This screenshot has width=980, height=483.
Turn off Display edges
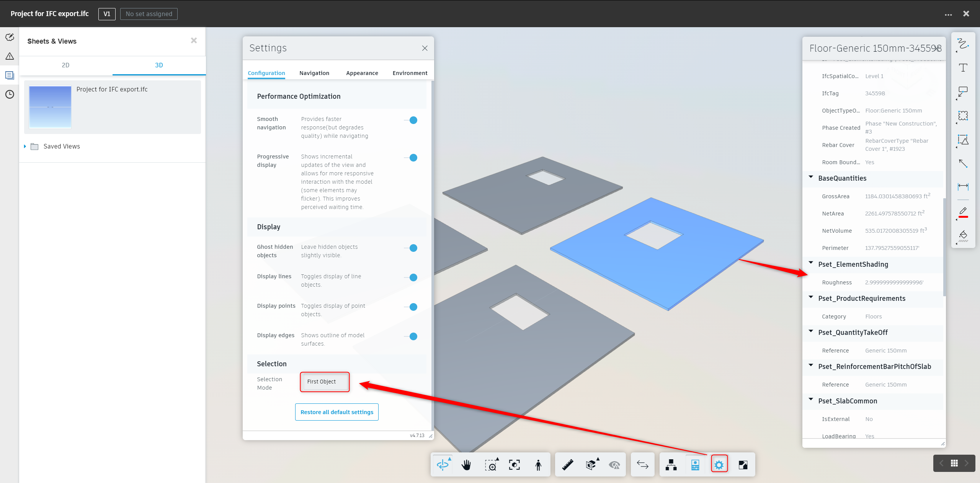[412, 336]
